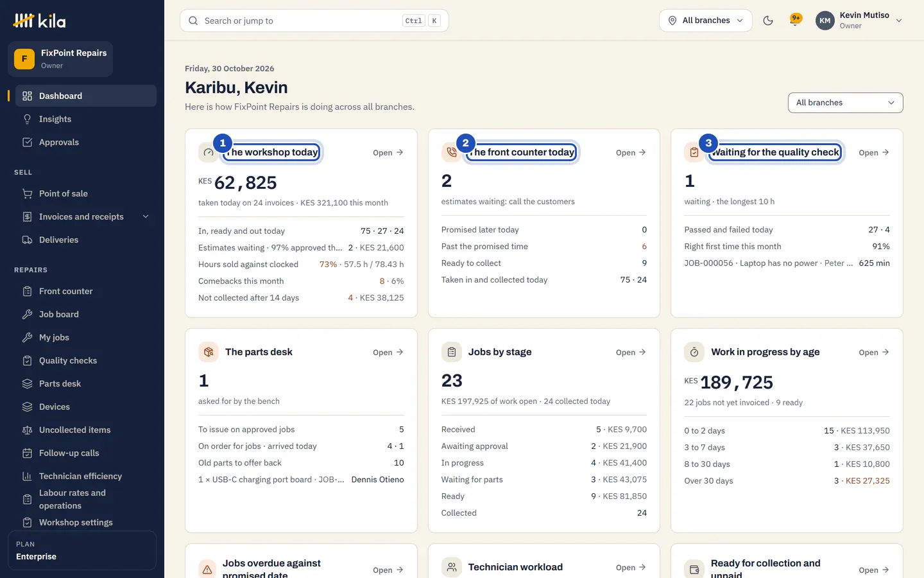The image size is (924, 578).
Task: Click the Work in progress stopwatch icon
Action: 694,352
